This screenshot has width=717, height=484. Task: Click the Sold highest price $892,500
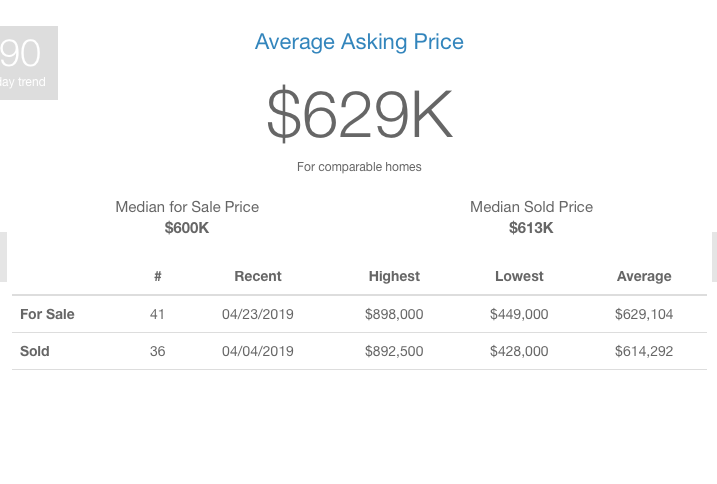pyautogui.click(x=394, y=351)
